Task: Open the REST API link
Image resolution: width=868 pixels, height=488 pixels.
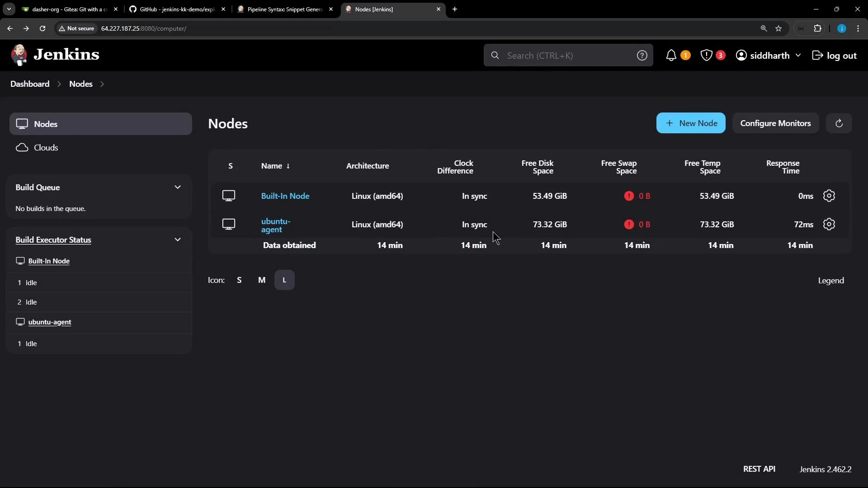Action: [760, 469]
